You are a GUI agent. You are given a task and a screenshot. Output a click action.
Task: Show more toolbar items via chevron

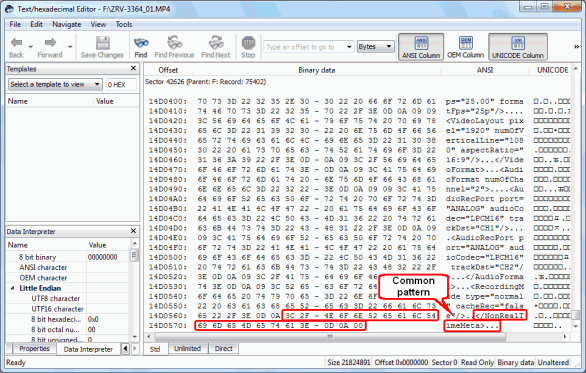point(576,47)
